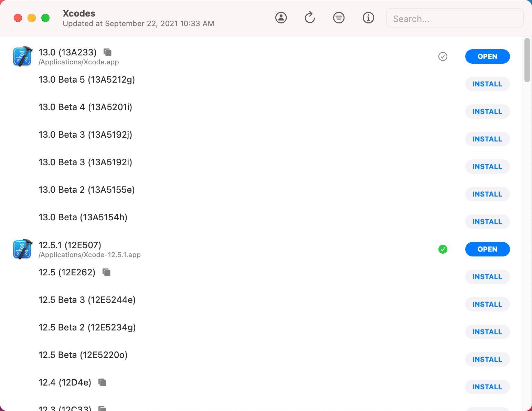Select row 12.5 Beta (12E5220o)
The height and width of the screenshot is (411, 532).
[83, 355]
